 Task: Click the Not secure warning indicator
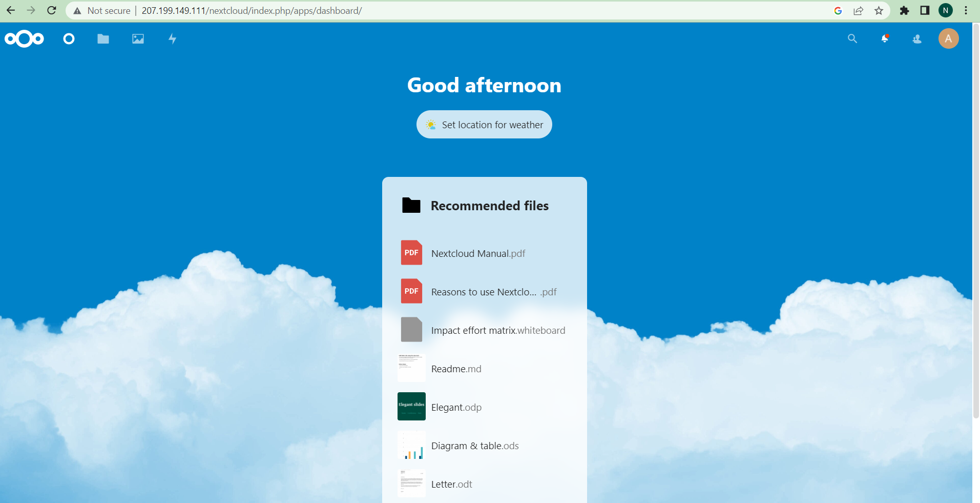[x=102, y=11]
